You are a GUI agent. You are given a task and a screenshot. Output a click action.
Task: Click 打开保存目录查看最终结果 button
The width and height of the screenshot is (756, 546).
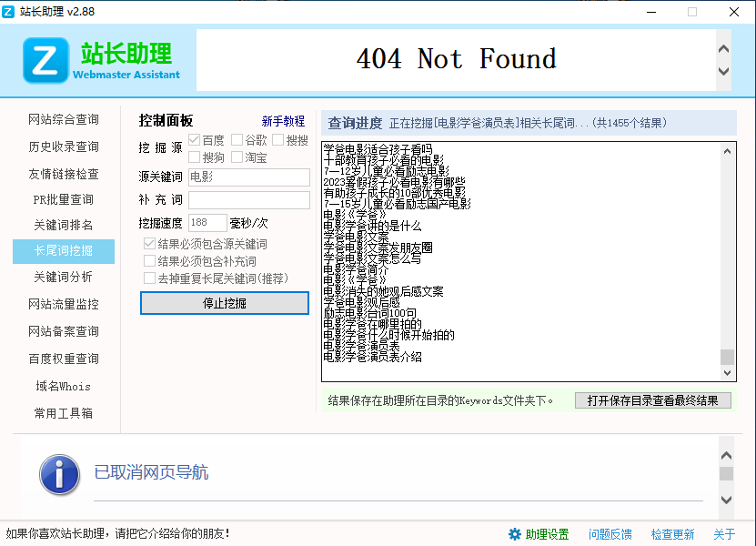(652, 400)
